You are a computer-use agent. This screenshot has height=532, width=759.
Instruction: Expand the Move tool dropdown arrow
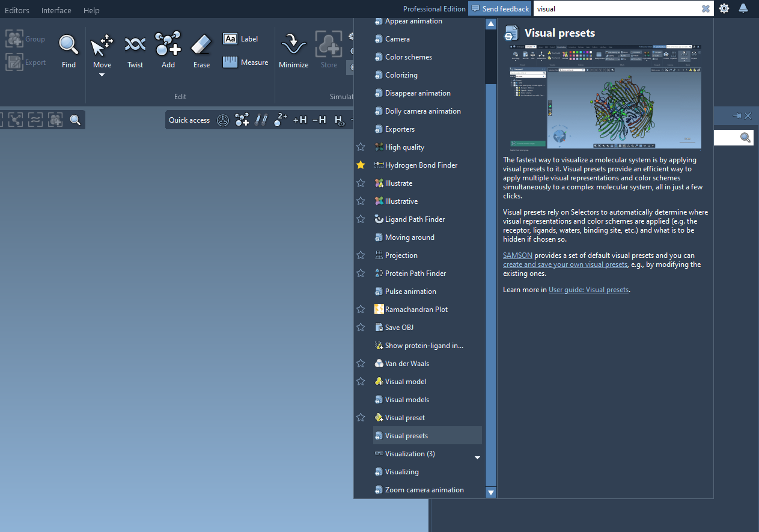point(102,75)
